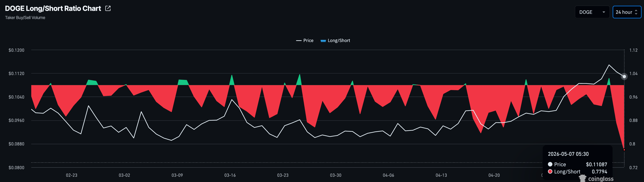
Task: Open the DOGE coin dropdown
Action: coord(592,12)
